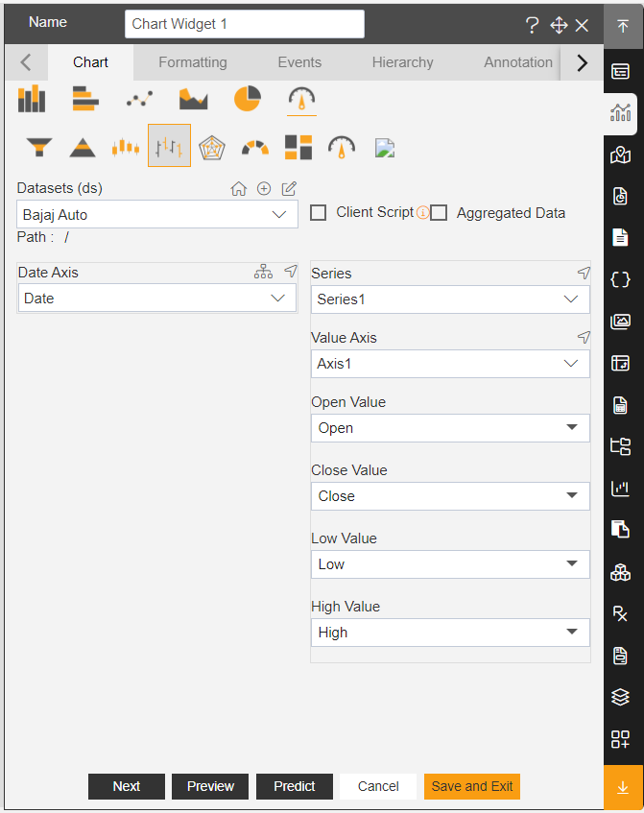Open the chart widget sidebar icon
The width and height of the screenshot is (644, 813).
pos(620,112)
